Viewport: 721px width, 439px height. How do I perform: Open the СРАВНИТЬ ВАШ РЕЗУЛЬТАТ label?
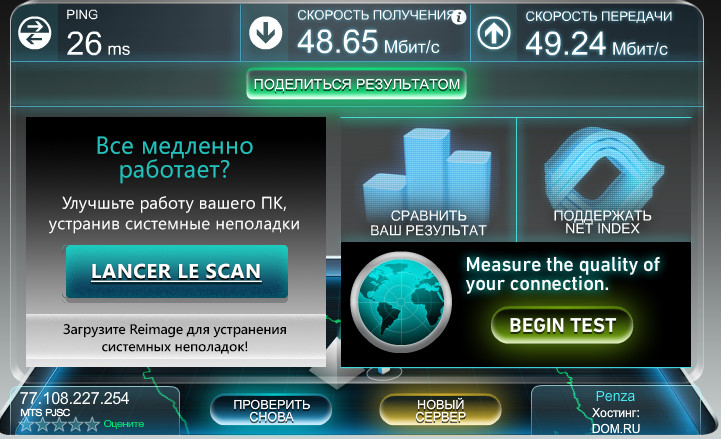point(428,223)
